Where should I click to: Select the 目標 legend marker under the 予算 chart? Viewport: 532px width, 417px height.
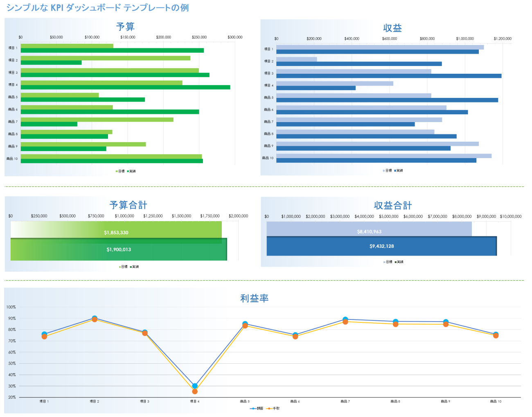(117, 171)
